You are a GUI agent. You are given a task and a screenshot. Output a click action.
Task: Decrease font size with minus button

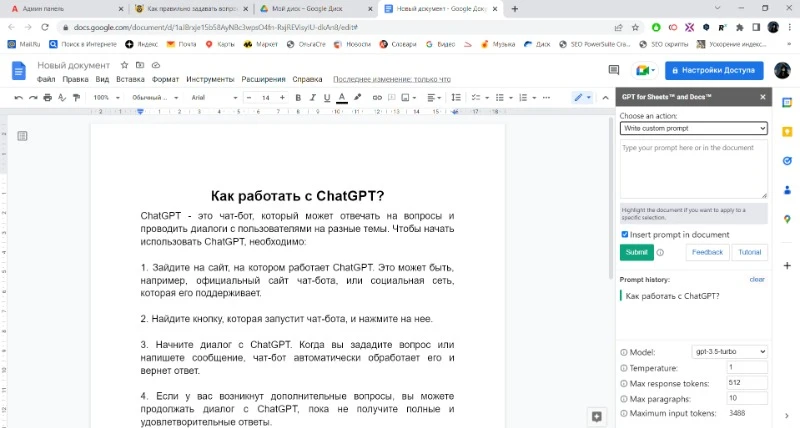pos(249,97)
